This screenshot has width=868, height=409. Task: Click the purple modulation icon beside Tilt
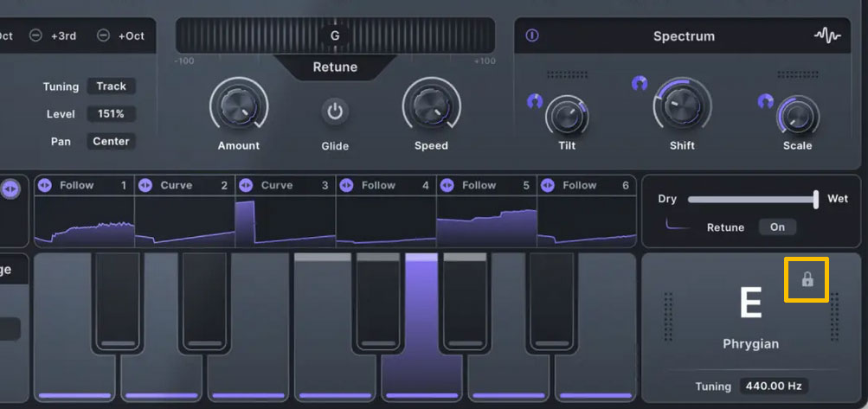pos(534,101)
